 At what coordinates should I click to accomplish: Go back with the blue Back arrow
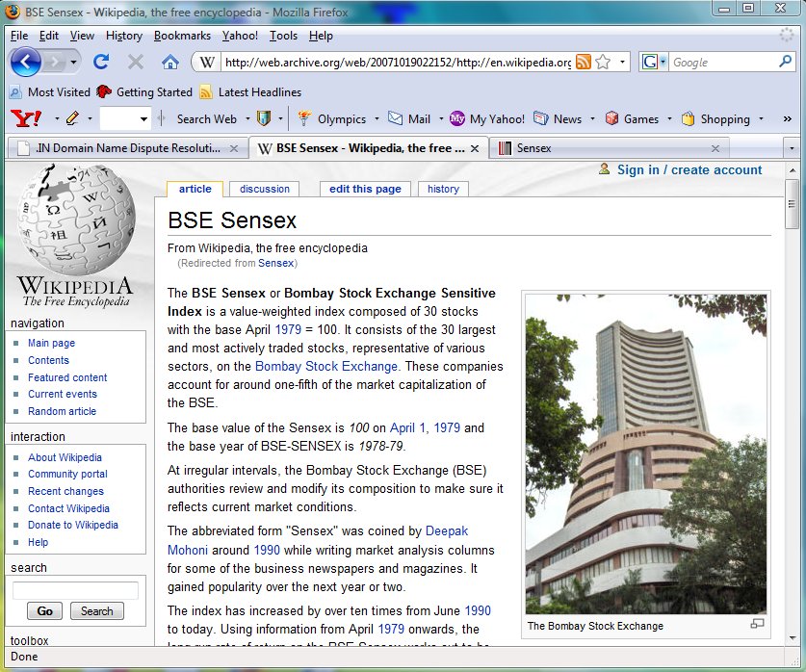pyautogui.click(x=25, y=63)
